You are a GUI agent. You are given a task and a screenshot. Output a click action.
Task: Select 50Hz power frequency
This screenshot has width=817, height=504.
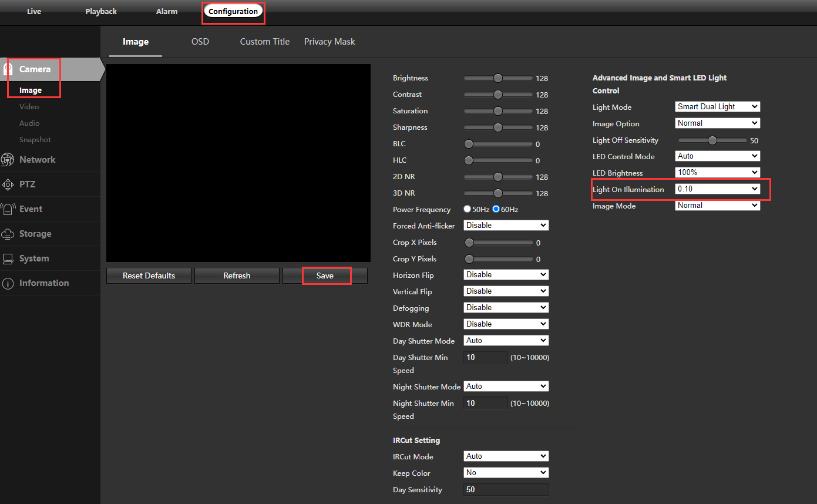tap(468, 209)
